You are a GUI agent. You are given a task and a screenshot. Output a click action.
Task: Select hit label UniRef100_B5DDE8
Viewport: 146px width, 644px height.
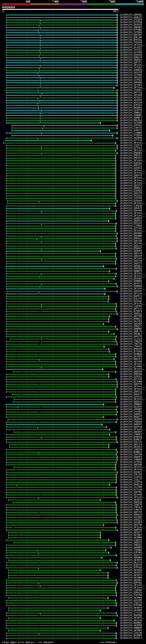pyautogui.click(x=131, y=153)
